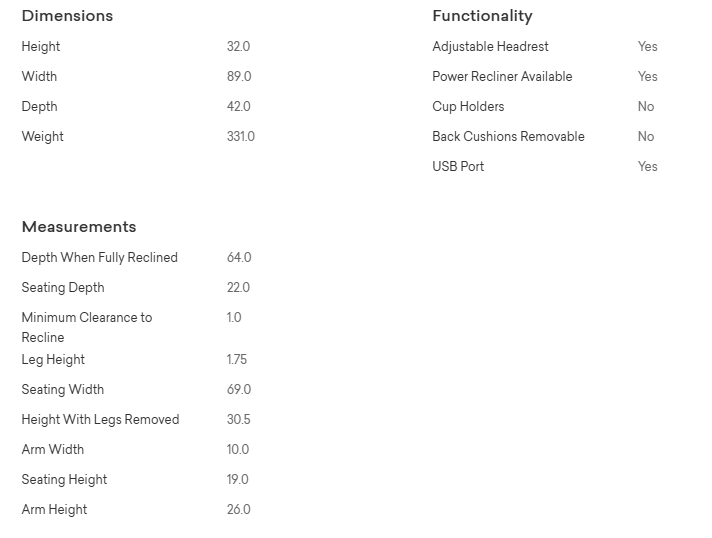The image size is (712, 538).
Task: Select the Height label under Dimensions
Action: pos(41,47)
